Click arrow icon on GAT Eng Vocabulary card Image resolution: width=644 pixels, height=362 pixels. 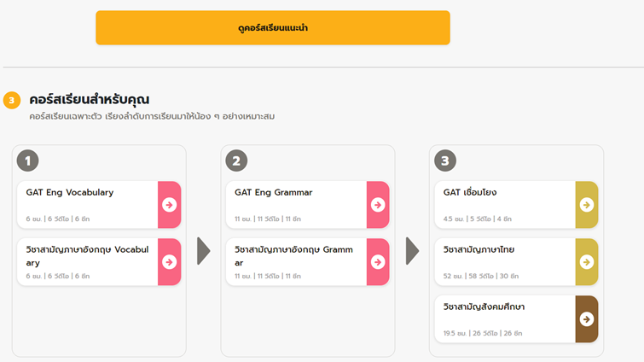tap(169, 205)
